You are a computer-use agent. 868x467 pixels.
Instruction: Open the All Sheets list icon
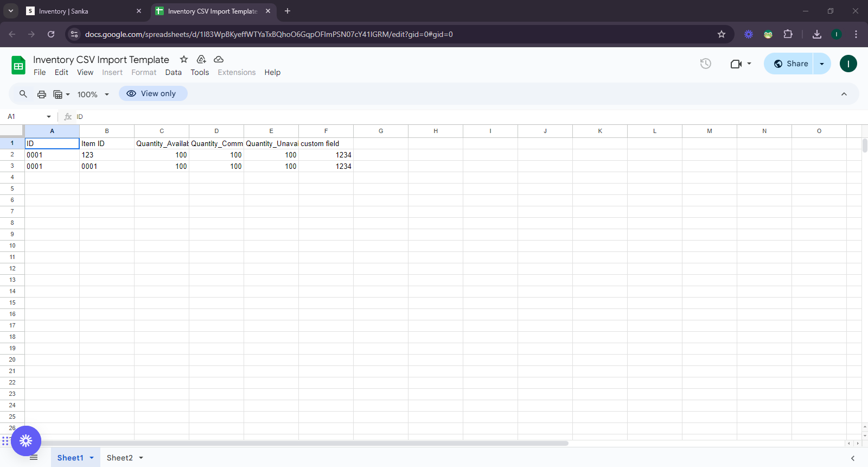(34, 458)
